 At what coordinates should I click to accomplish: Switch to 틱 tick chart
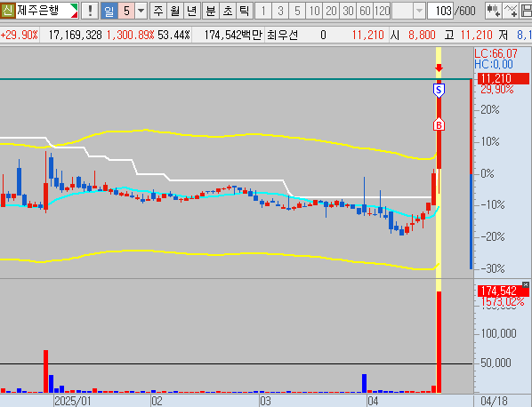(245, 11)
